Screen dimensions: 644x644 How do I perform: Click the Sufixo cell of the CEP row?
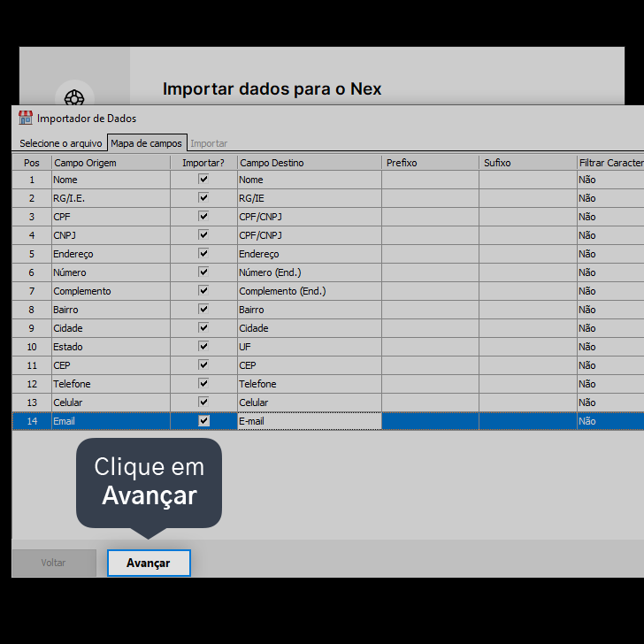528,365
